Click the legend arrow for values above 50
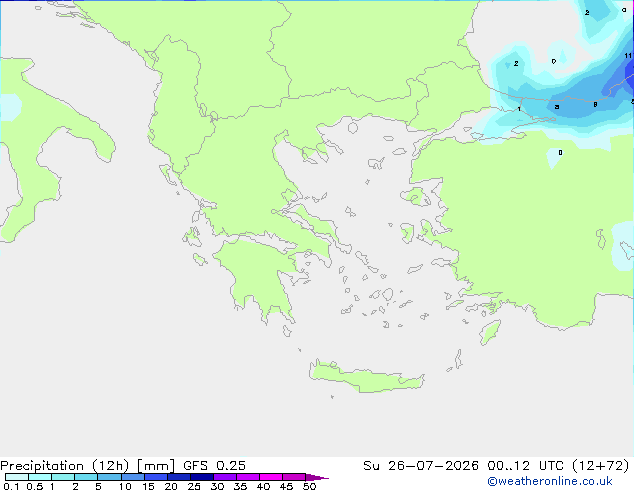This screenshot has width=634, height=490. tap(317, 477)
